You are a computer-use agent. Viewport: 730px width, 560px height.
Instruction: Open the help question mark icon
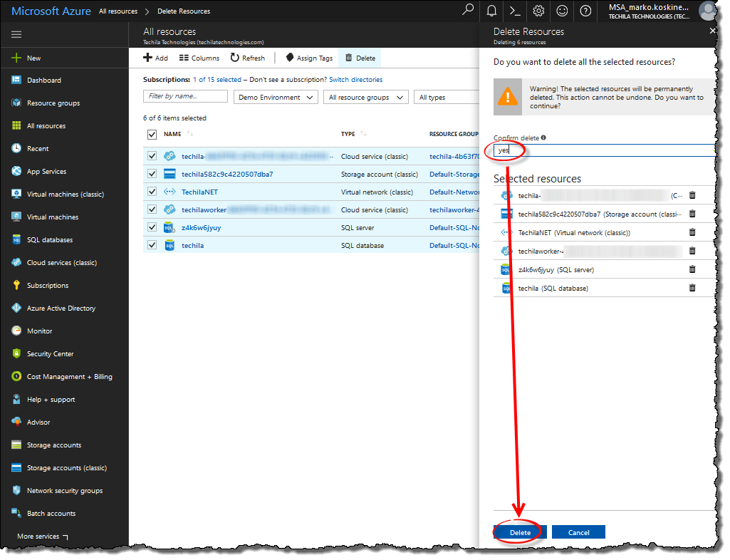coord(585,11)
